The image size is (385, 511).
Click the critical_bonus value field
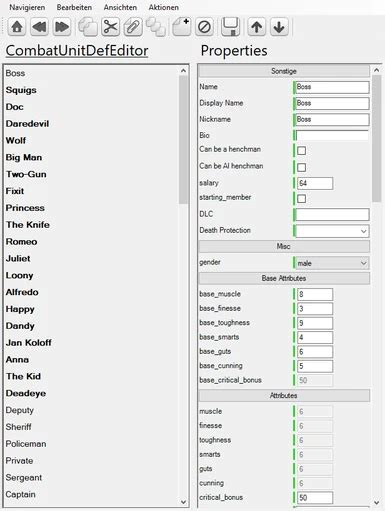point(315,498)
